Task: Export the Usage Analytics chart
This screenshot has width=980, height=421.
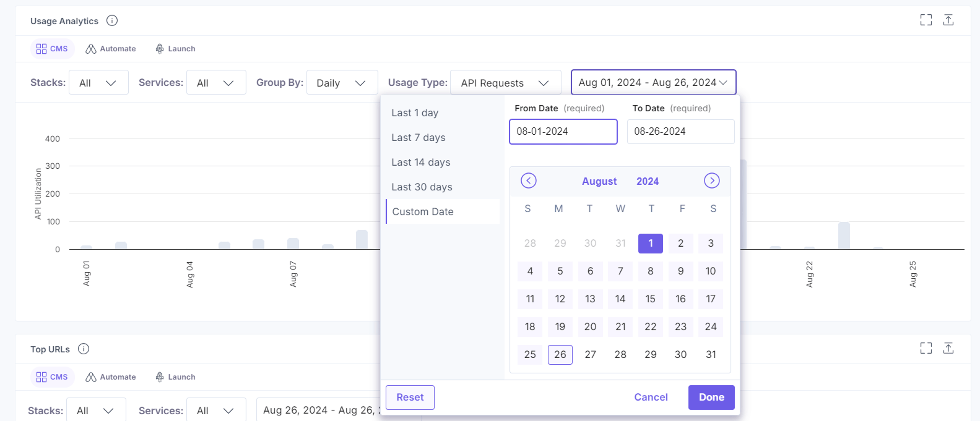Action: (x=948, y=20)
